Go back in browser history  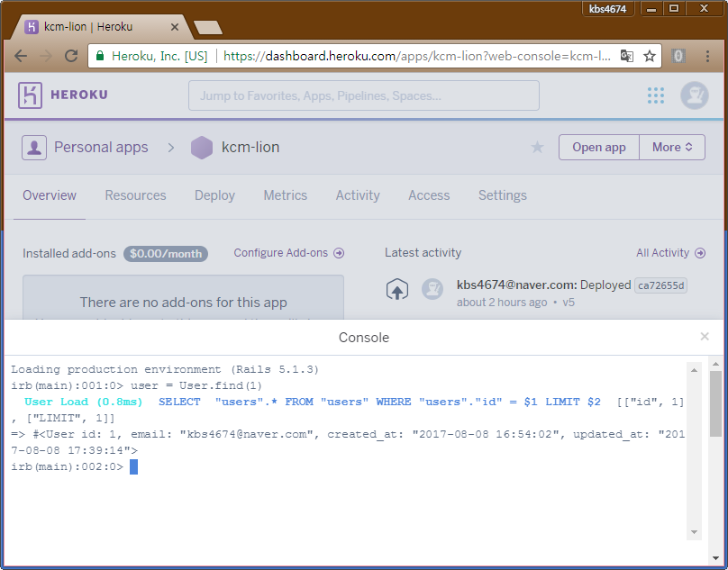point(21,56)
